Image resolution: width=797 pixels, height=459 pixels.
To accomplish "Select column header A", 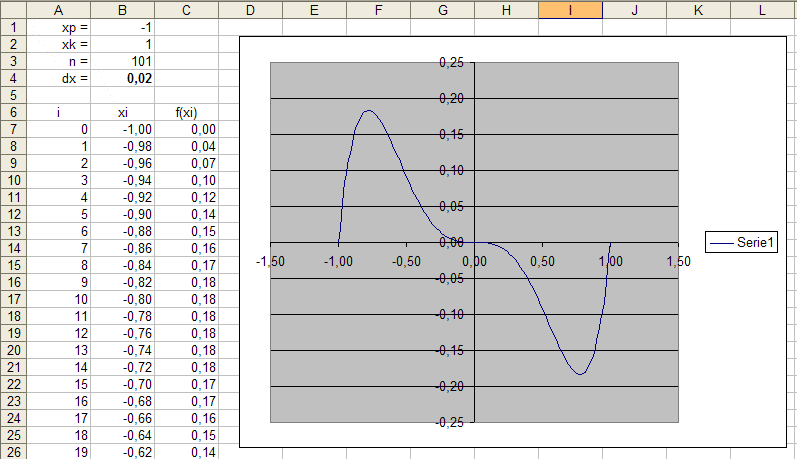I will click(58, 9).
